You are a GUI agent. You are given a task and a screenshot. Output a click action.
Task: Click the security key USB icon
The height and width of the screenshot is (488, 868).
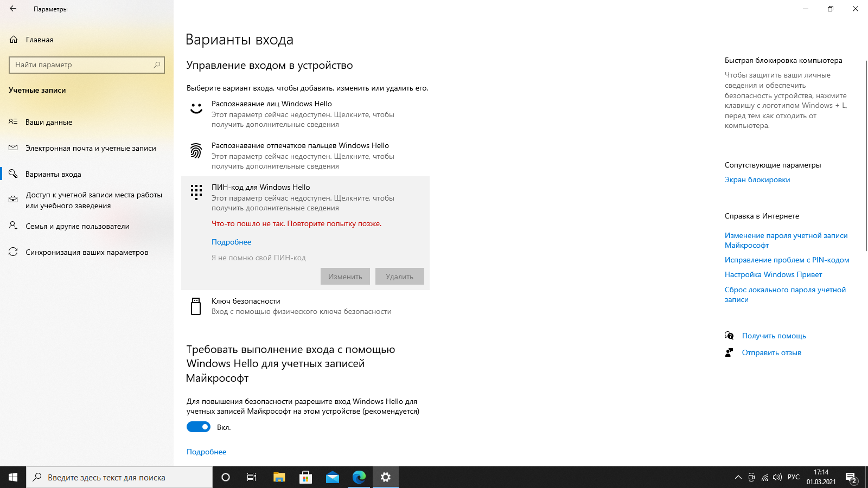[196, 306]
